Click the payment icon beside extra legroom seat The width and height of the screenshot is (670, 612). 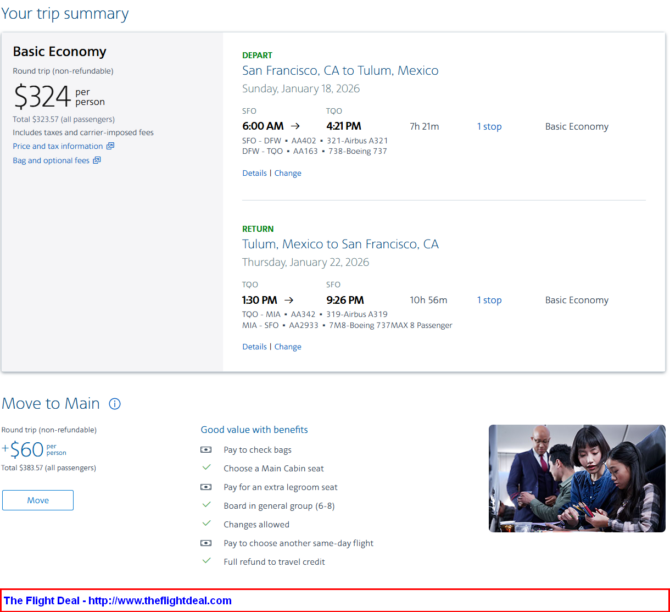pyautogui.click(x=206, y=487)
